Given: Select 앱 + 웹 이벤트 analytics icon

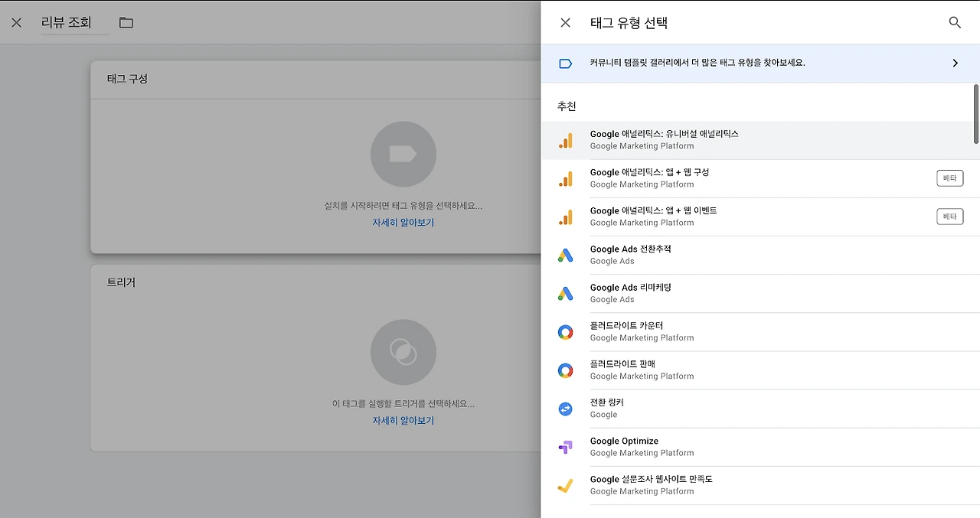Looking at the screenshot, I should [x=565, y=217].
